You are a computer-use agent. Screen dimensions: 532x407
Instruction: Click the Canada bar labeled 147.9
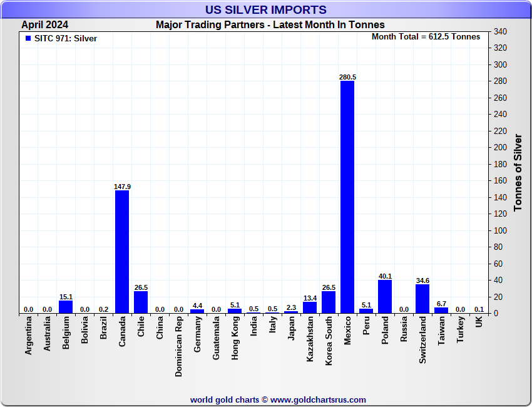pos(122,252)
